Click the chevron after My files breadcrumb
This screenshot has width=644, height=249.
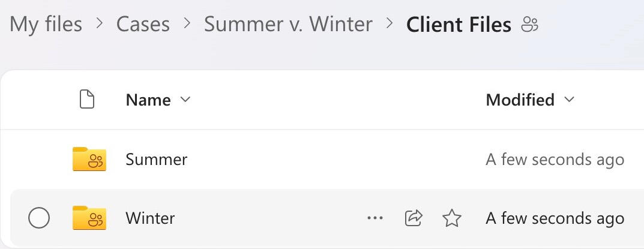(x=99, y=25)
